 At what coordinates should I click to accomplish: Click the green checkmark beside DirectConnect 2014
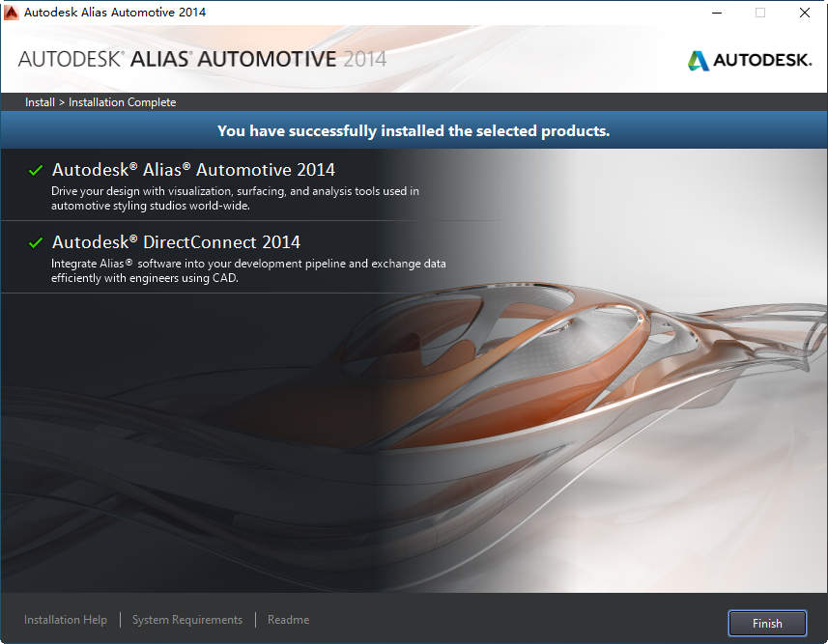click(36, 242)
